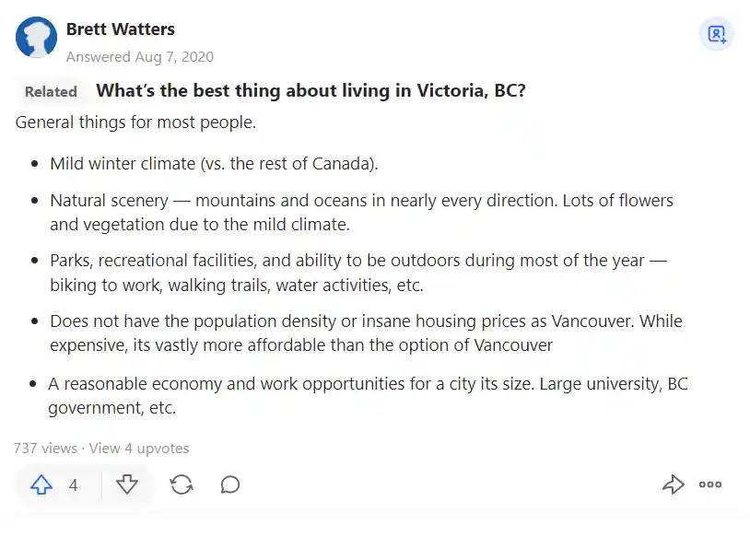The width and height of the screenshot is (750, 560).
Task: Open comments with the speech bubble icon
Action: pos(230,484)
